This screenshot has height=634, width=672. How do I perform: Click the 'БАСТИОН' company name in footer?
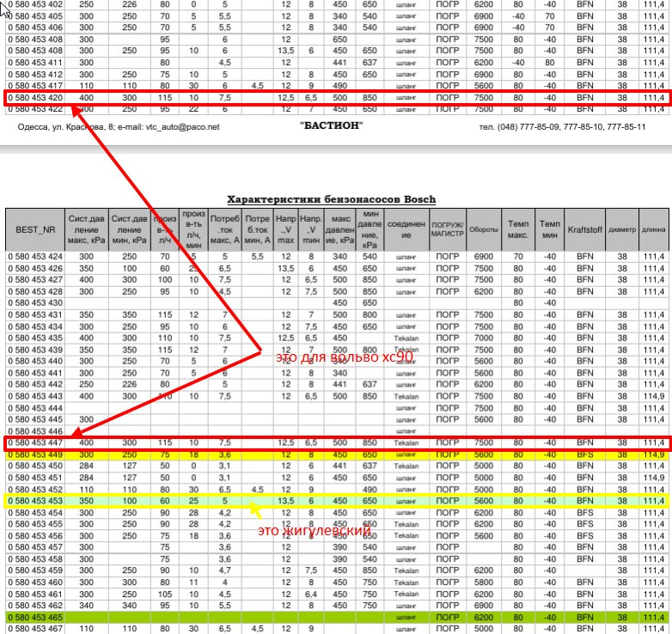(x=332, y=125)
